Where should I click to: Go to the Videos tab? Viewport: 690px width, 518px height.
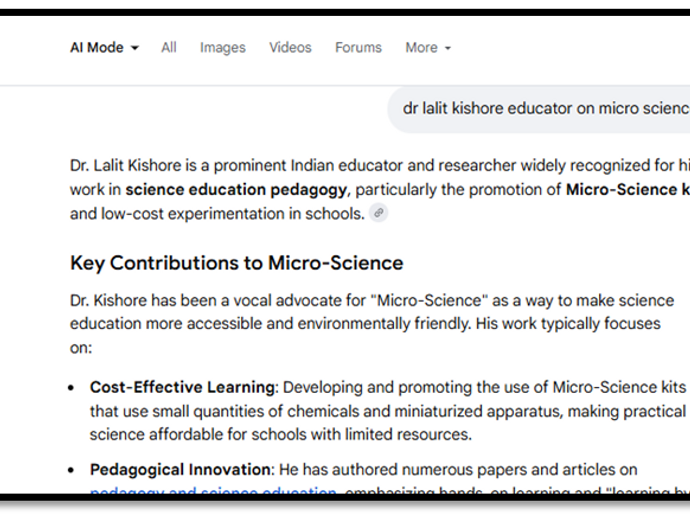[x=290, y=47]
